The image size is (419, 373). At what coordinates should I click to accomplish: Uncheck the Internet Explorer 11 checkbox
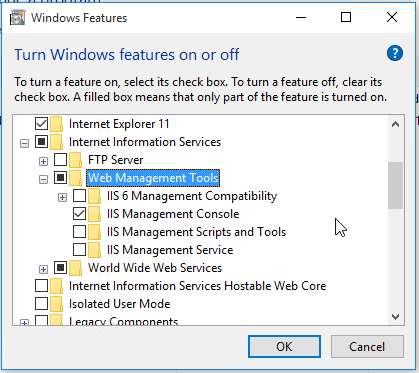(41, 124)
